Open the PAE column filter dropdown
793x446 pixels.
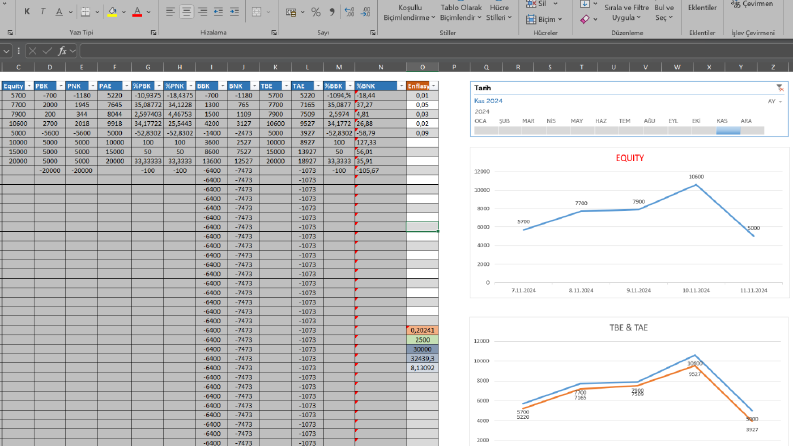coord(126,86)
